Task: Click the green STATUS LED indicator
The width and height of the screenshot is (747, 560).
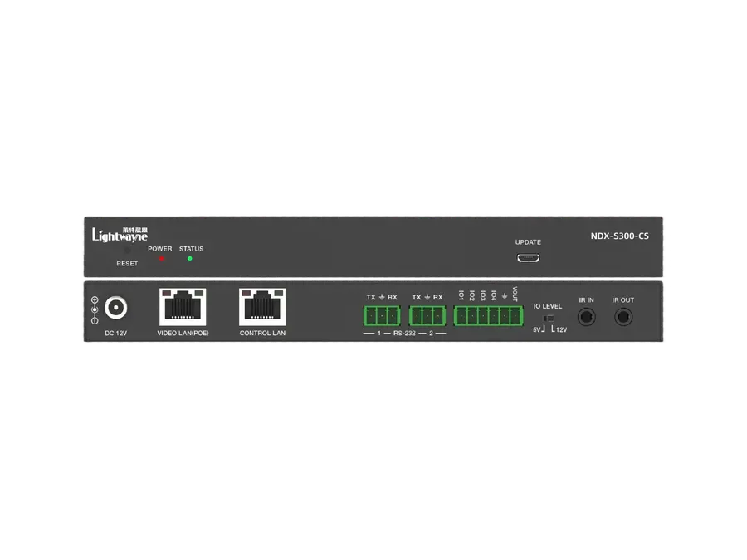Action: click(x=189, y=259)
